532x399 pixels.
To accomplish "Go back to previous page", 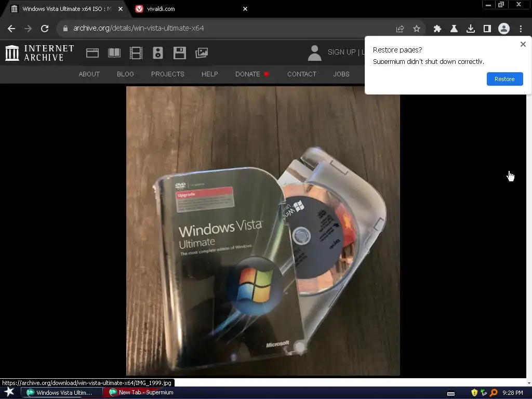I will pos(11,29).
